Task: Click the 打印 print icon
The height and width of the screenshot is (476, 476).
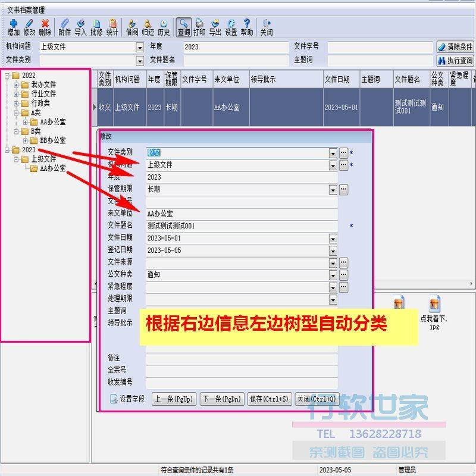Action: click(199, 27)
